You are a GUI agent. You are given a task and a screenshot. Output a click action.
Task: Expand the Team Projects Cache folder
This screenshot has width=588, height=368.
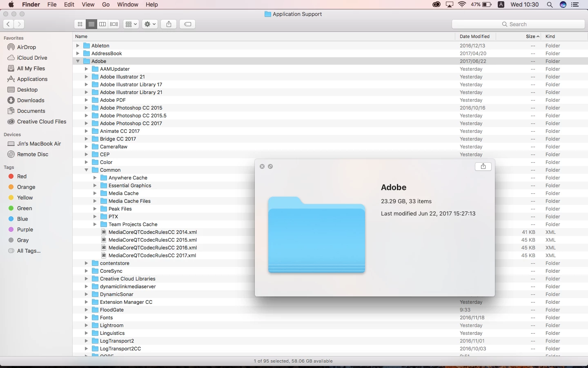click(95, 224)
